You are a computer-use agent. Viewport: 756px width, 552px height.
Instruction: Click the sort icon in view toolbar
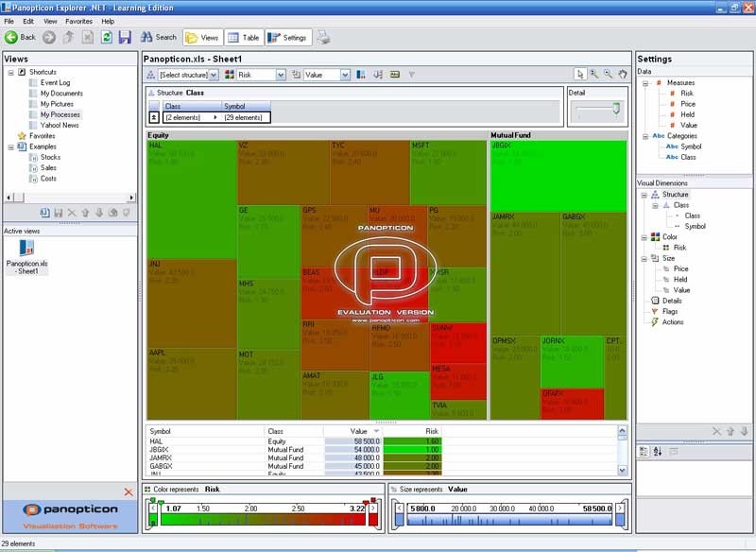pyautogui.click(x=378, y=75)
